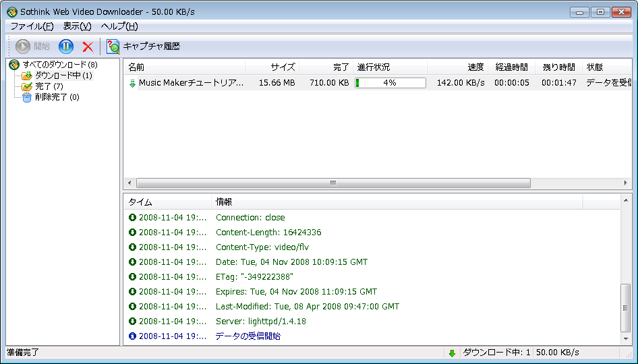The height and width of the screenshot is (364, 638).
Task: Click the 00:01:47 remaining time cell
Action: pyautogui.click(x=558, y=83)
